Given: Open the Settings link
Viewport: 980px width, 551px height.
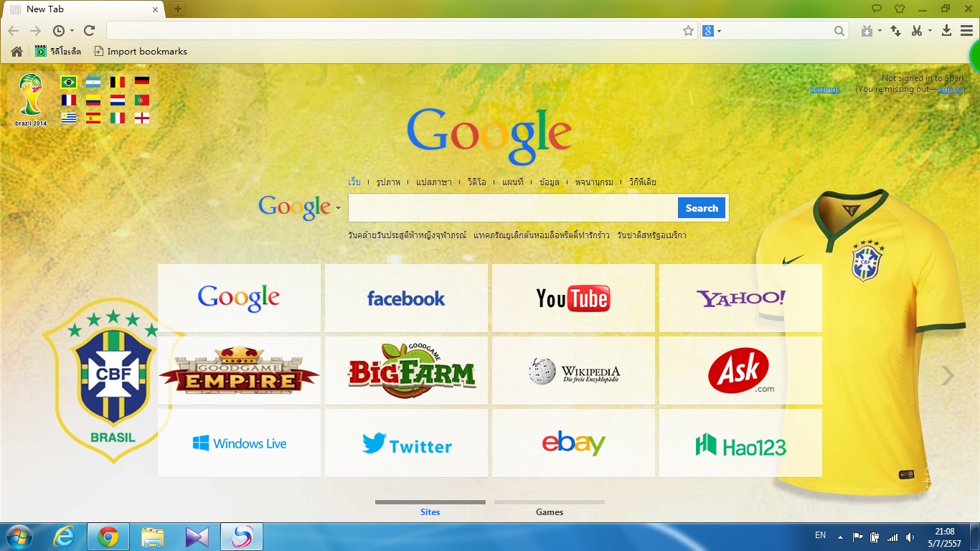Looking at the screenshot, I should point(825,89).
